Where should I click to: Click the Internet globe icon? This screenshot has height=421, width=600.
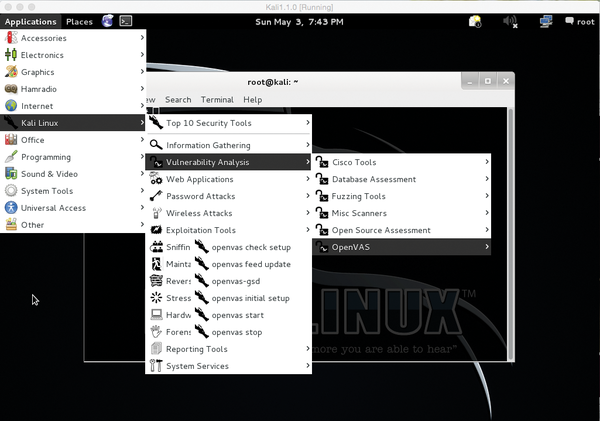coord(11,106)
